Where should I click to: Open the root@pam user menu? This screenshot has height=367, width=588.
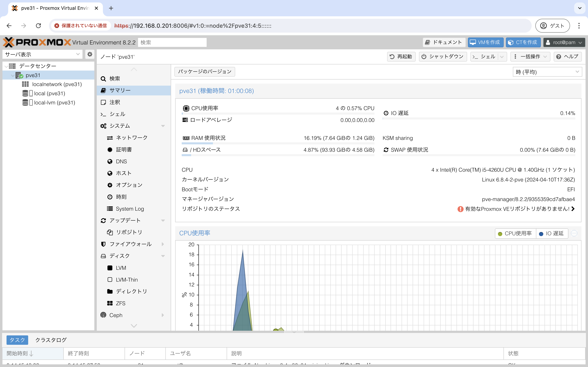pos(564,42)
